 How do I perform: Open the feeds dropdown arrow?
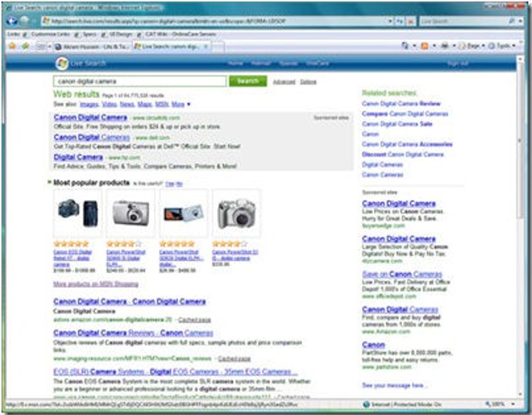[x=434, y=46]
